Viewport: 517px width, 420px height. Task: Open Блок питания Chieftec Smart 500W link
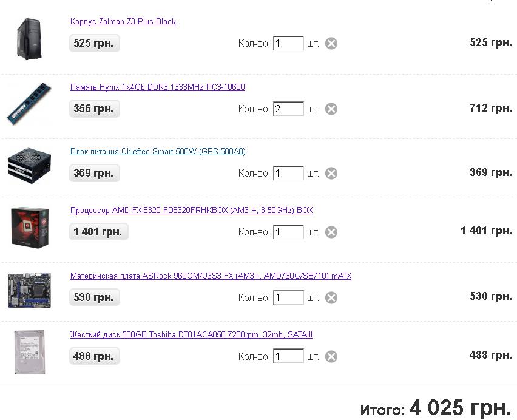pyautogui.click(x=158, y=152)
